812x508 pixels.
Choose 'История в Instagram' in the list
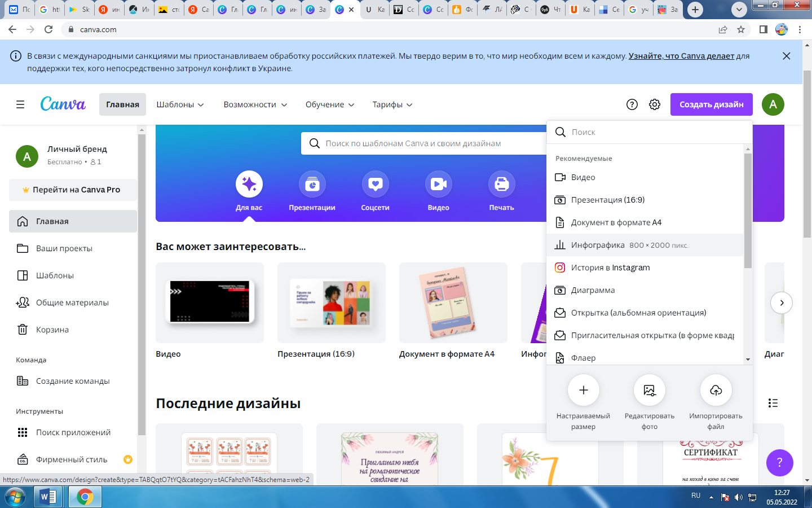point(645,268)
